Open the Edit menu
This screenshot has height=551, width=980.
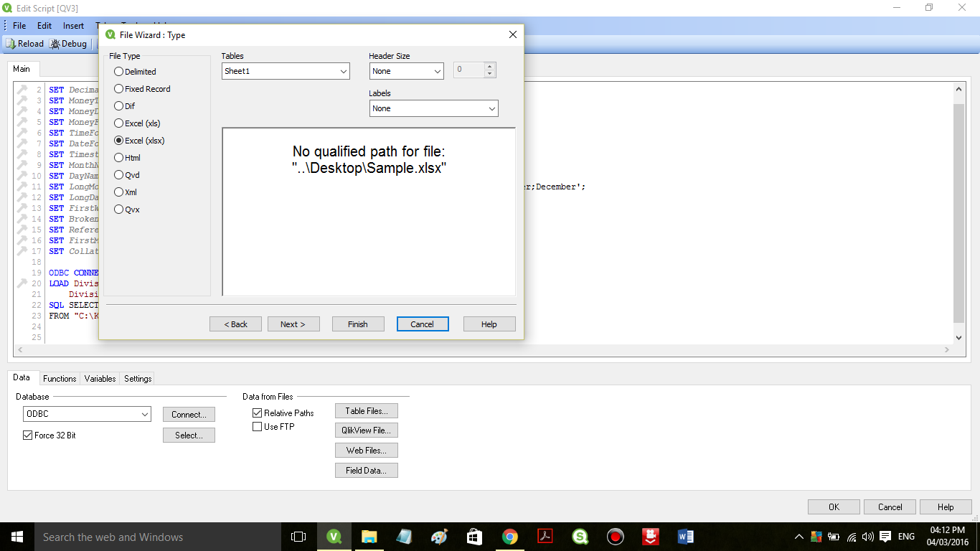44,26
